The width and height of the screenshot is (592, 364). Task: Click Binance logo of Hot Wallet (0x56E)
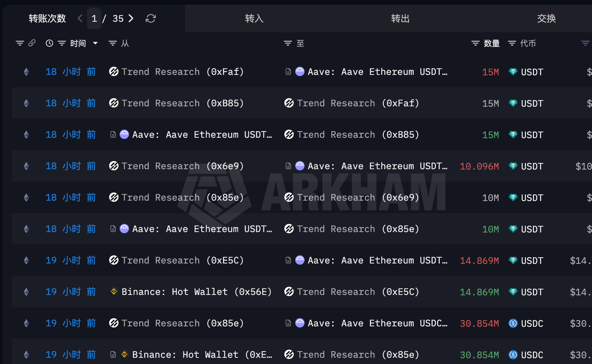pos(114,291)
